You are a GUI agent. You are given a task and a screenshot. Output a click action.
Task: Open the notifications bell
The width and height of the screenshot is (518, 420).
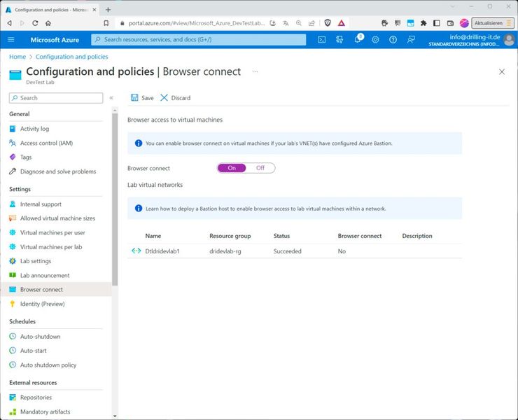[358, 39]
